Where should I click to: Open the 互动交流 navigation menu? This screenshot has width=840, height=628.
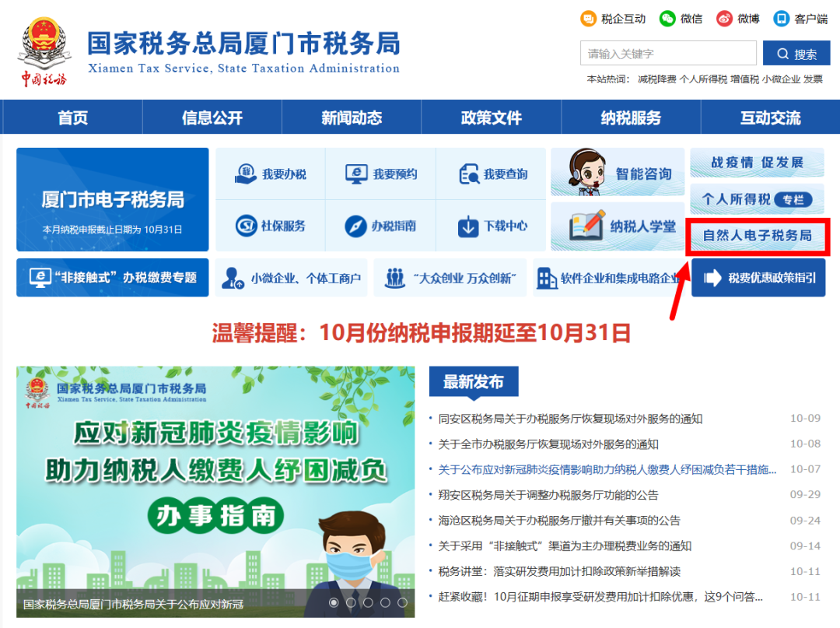point(770,118)
